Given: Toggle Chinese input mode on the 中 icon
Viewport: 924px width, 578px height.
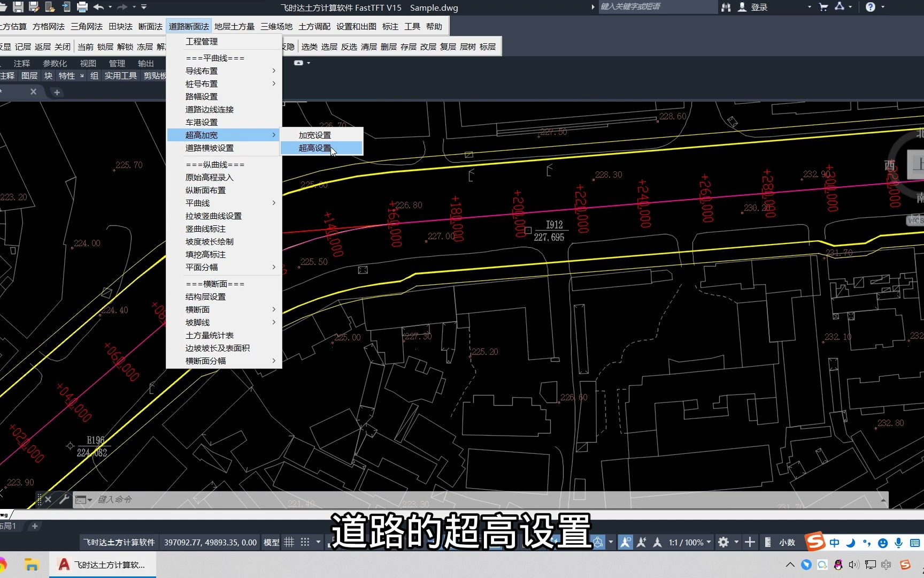Looking at the screenshot, I should [834, 542].
